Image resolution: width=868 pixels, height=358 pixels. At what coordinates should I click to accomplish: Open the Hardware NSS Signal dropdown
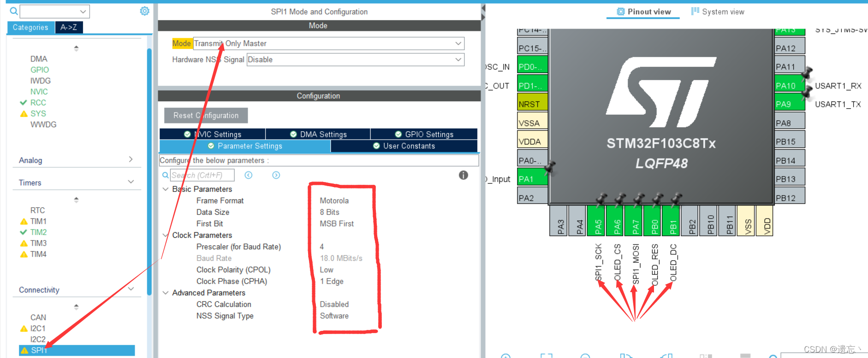[356, 59]
